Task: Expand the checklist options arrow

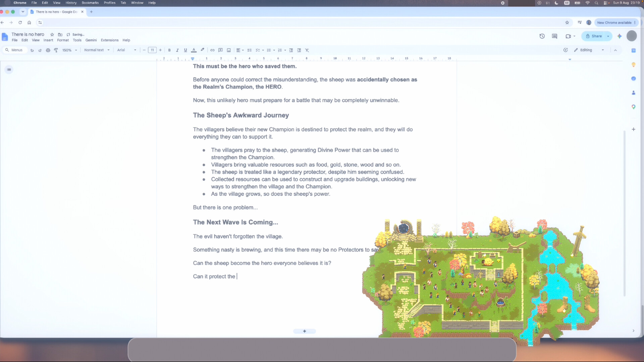Action: click(x=263, y=50)
